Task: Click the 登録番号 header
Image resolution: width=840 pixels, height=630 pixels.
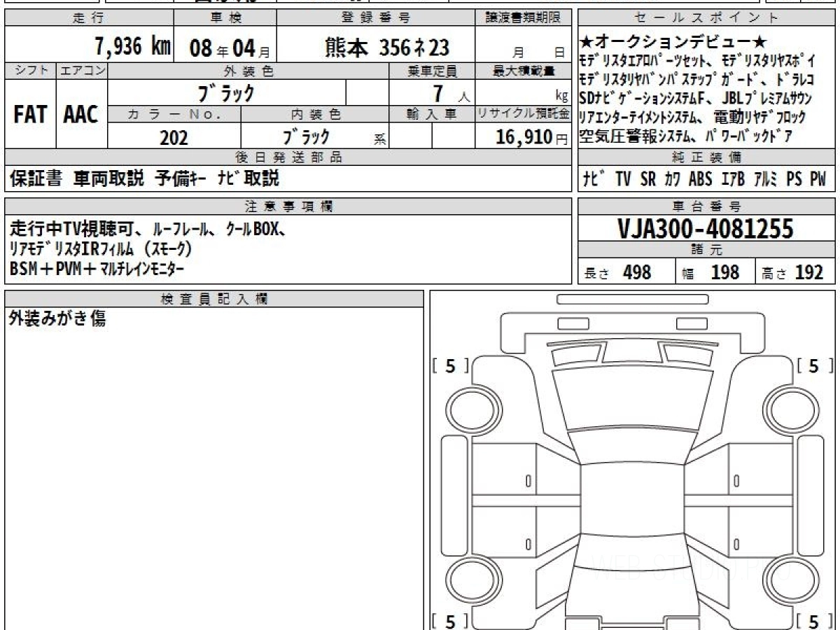Action: 376,18
